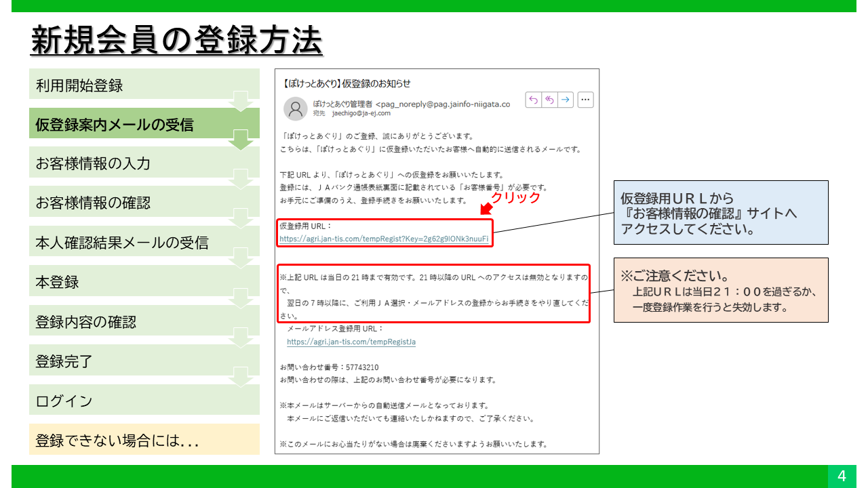Go to the お客様情報の入力 step
This screenshot has width=868, height=488.
click(x=144, y=163)
